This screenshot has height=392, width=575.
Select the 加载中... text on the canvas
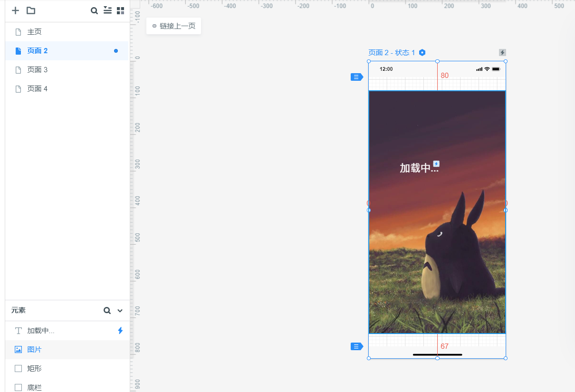coord(419,168)
